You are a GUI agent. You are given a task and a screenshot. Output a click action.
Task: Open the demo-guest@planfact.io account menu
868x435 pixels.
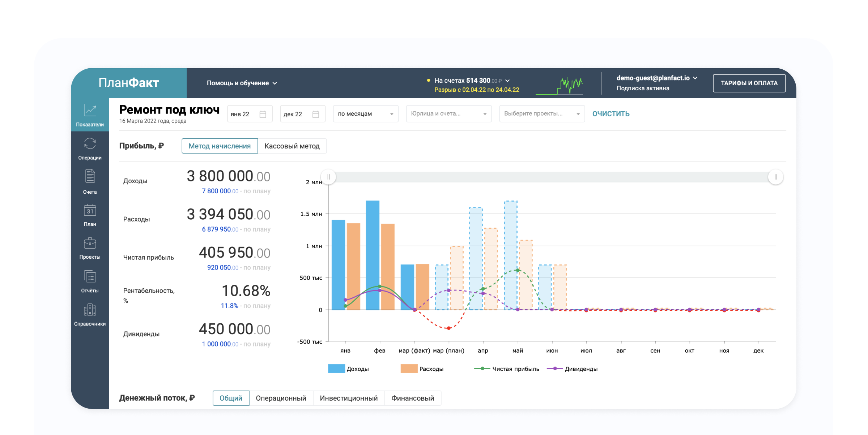[x=657, y=78]
